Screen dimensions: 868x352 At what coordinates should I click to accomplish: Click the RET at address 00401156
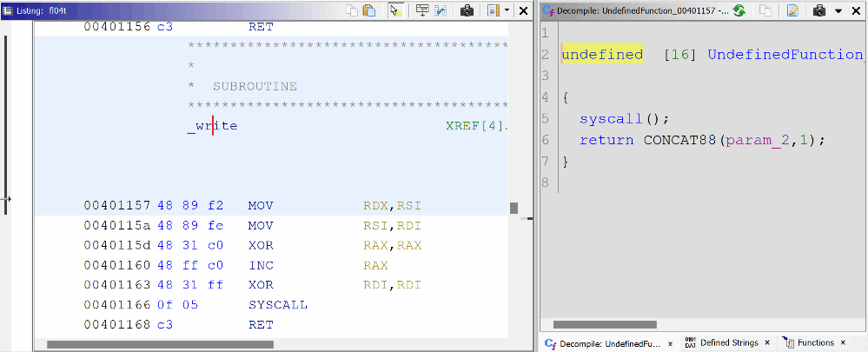[261, 27]
